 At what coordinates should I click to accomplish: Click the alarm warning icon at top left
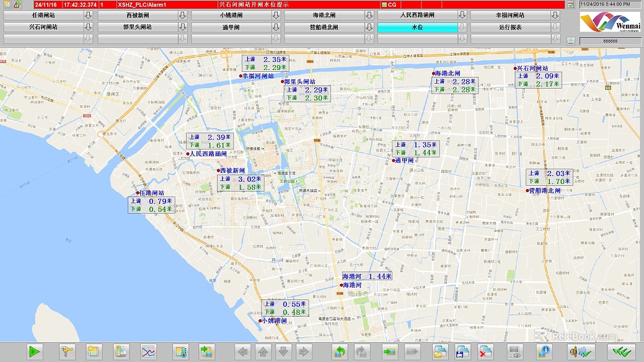pos(17,4)
